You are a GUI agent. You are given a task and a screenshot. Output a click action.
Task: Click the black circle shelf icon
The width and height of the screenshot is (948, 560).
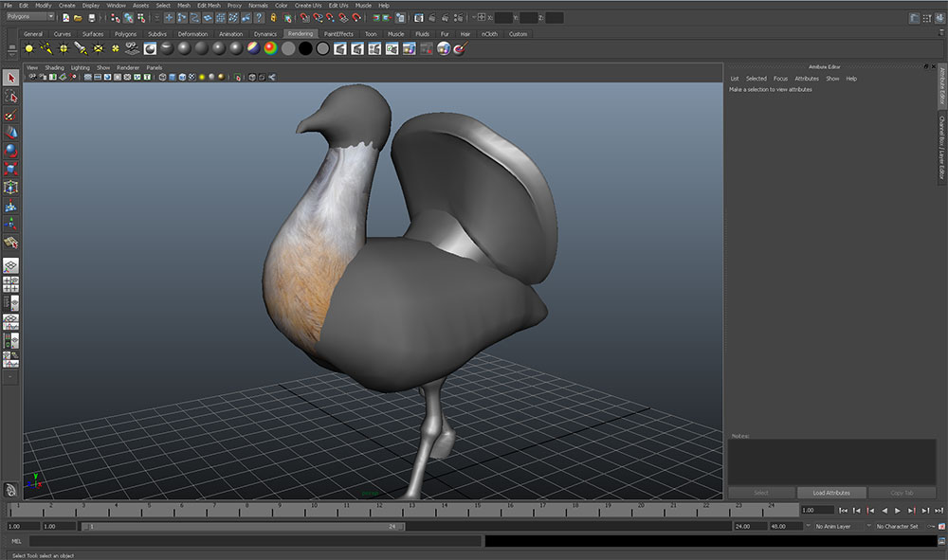point(305,48)
